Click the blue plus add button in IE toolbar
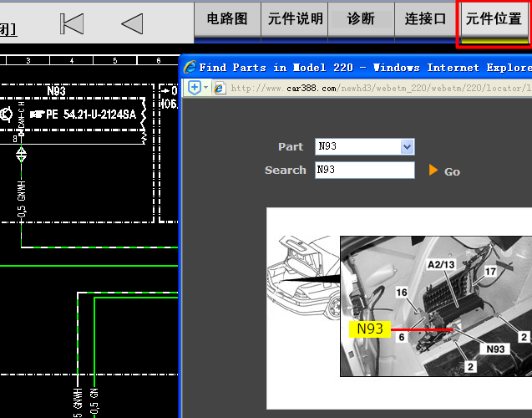532x418 pixels. 195,88
